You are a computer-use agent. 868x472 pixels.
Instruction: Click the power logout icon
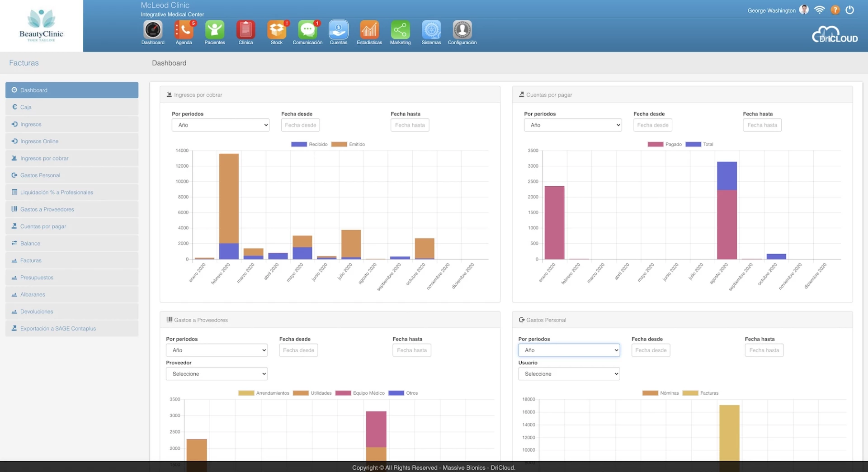pos(850,10)
